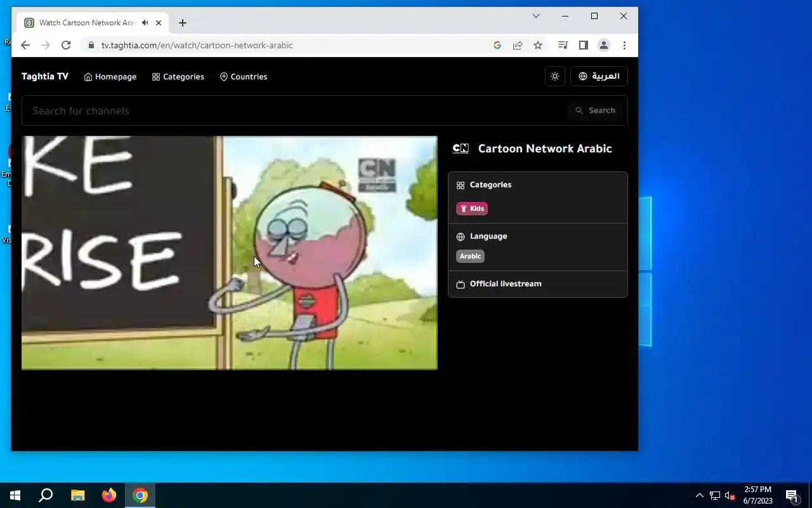
Task: Open the Homepage nav link
Action: 110,77
